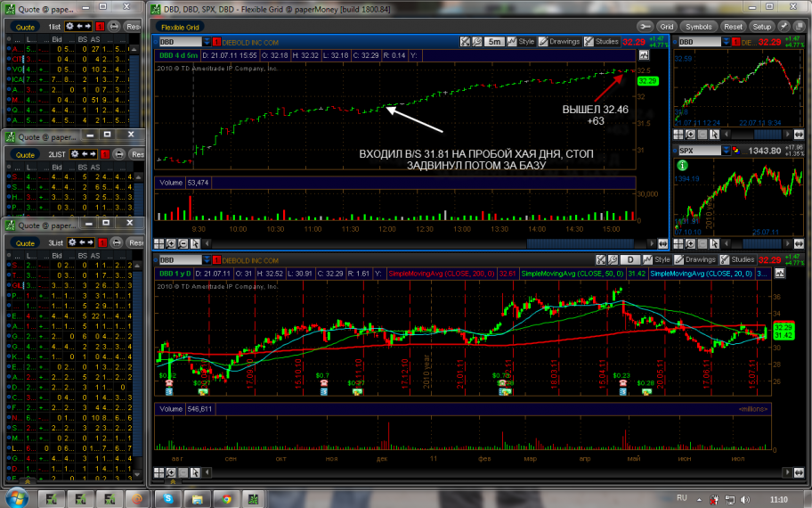Select the Flexible Grid tab

pyautogui.click(x=180, y=27)
